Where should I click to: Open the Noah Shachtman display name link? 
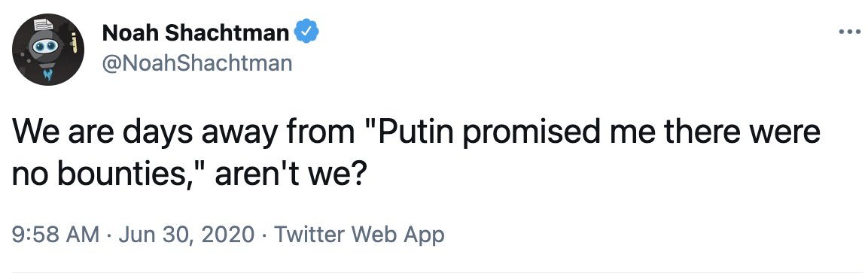point(196,34)
